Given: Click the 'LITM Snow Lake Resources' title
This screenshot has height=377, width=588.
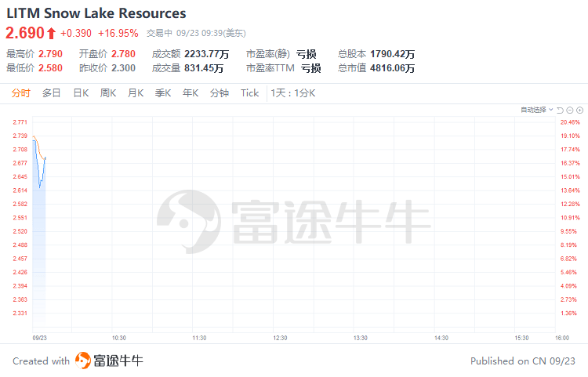Looking at the screenshot, I should [96, 13].
